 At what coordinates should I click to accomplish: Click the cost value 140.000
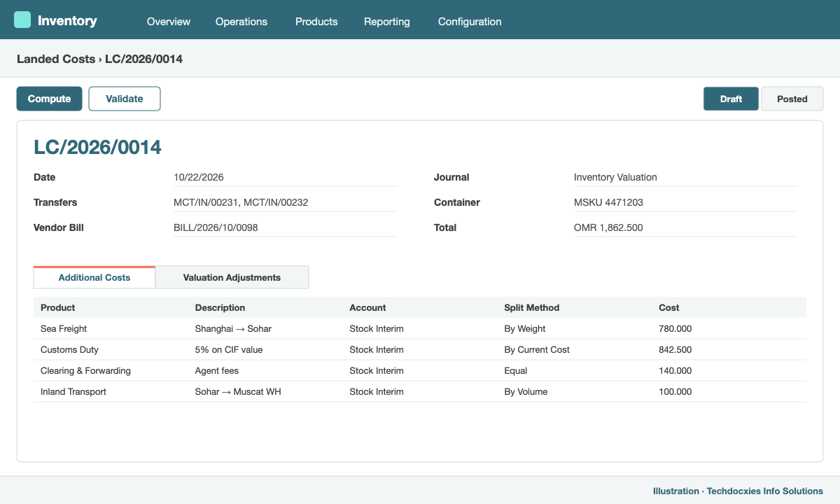675,370
